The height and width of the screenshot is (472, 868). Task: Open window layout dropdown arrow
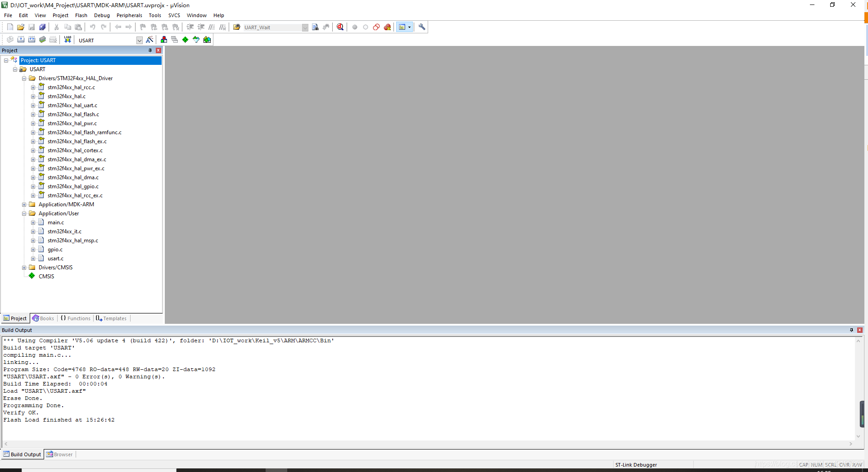[409, 27]
